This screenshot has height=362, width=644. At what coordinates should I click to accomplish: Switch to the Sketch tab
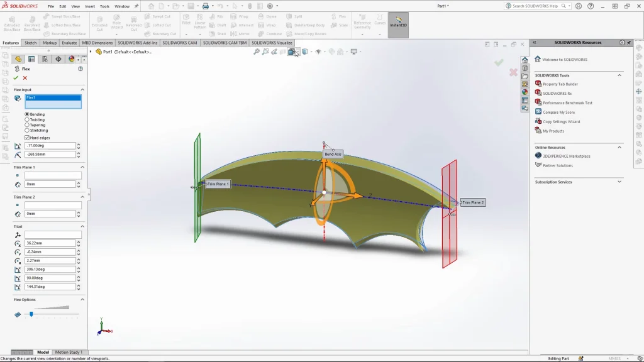coord(30,42)
